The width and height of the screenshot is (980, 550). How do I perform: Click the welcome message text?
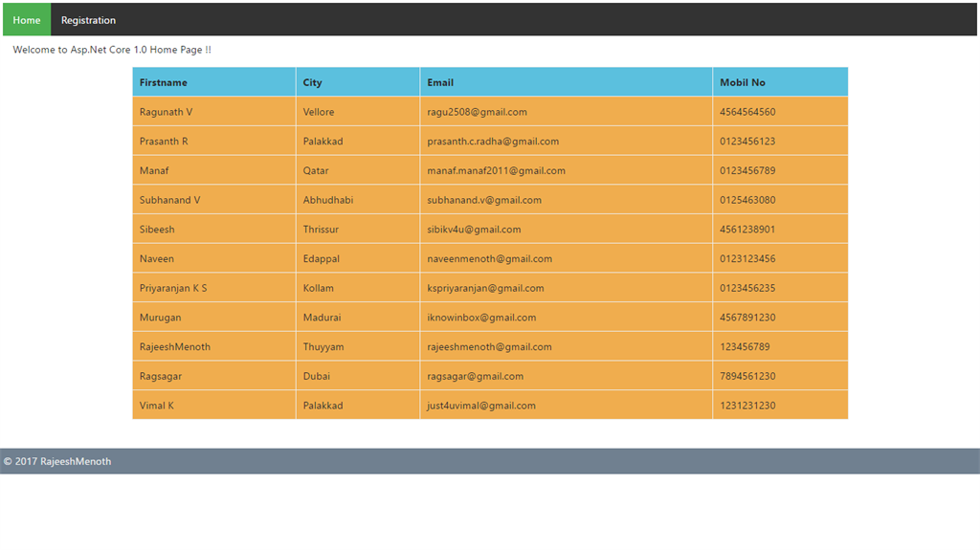point(112,50)
